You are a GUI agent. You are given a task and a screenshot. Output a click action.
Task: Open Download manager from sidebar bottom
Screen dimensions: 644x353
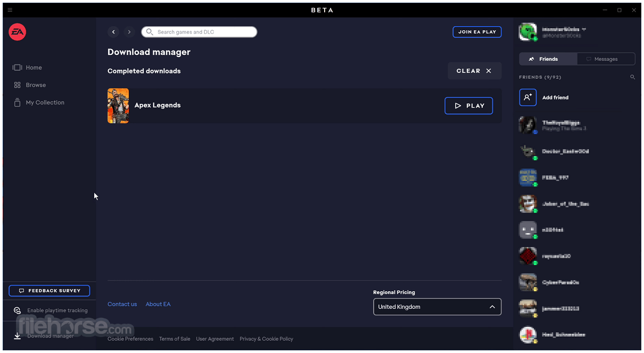tap(44, 336)
